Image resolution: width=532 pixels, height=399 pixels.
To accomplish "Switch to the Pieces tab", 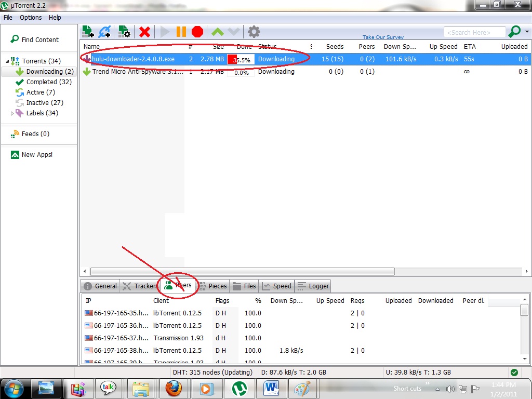I will (x=212, y=286).
